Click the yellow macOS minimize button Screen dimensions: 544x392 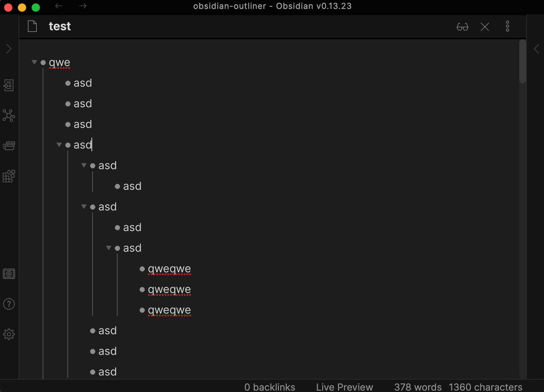pyautogui.click(x=22, y=7)
